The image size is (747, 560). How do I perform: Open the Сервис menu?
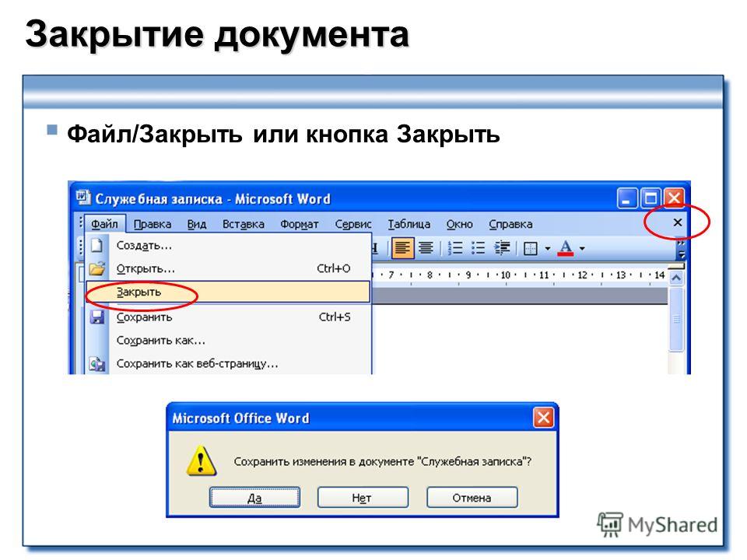point(353,224)
